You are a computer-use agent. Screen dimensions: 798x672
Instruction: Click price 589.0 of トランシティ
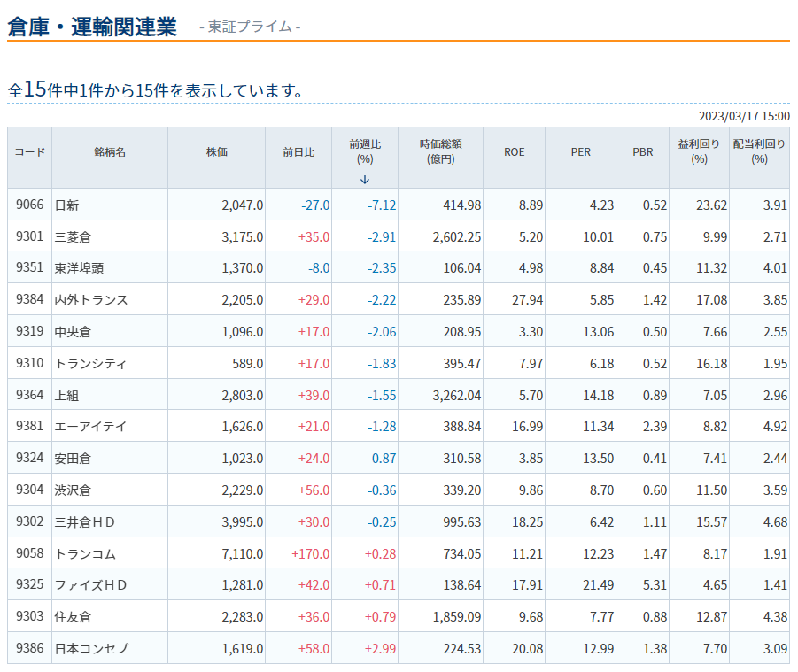click(248, 364)
